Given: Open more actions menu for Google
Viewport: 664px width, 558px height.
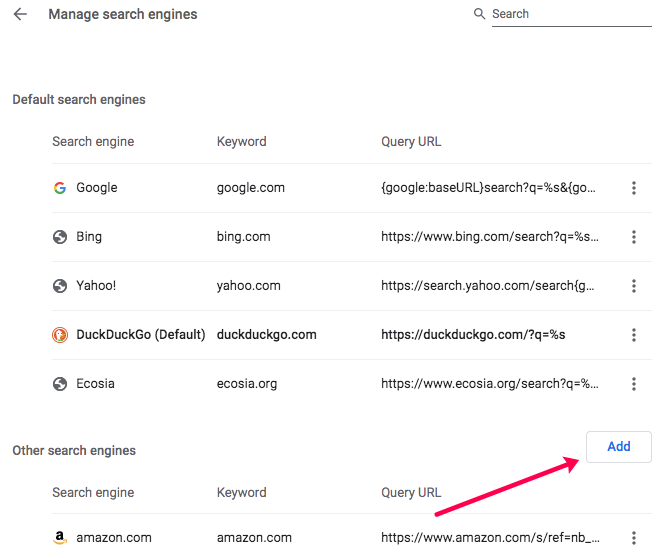Looking at the screenshot, I should [634, 188].
